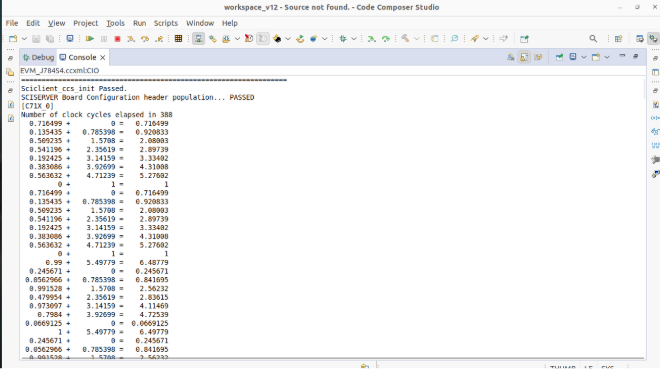
Task: Click the teal magnifier icon in toolbar
Action: pyautogui.click(x=455, y=39)
